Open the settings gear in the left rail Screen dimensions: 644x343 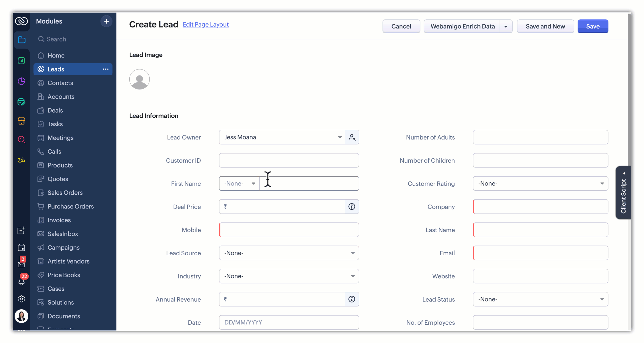21,299
